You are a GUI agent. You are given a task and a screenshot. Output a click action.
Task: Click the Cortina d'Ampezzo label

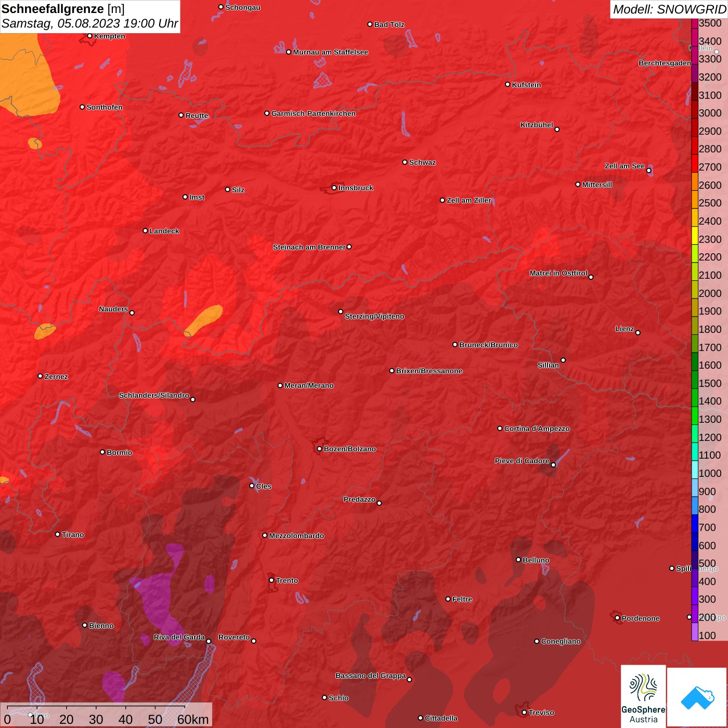(537, 428)
